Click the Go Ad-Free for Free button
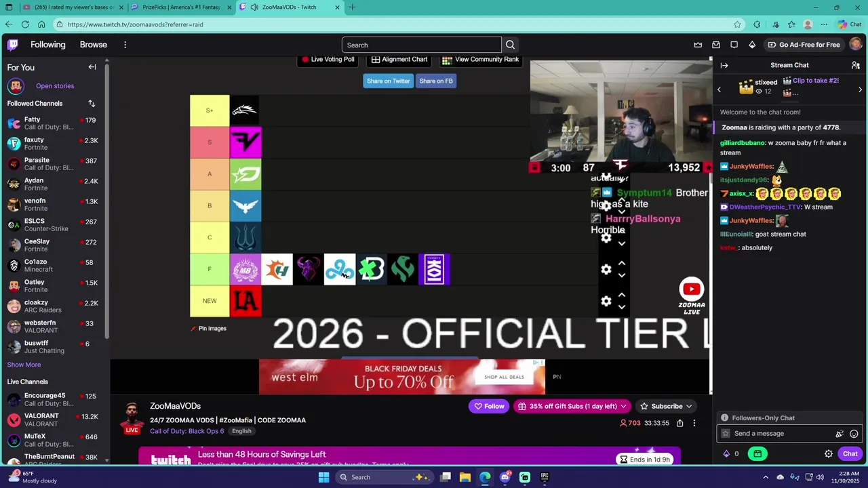Screen dimensions: 868x488 (x=804, y=45)
